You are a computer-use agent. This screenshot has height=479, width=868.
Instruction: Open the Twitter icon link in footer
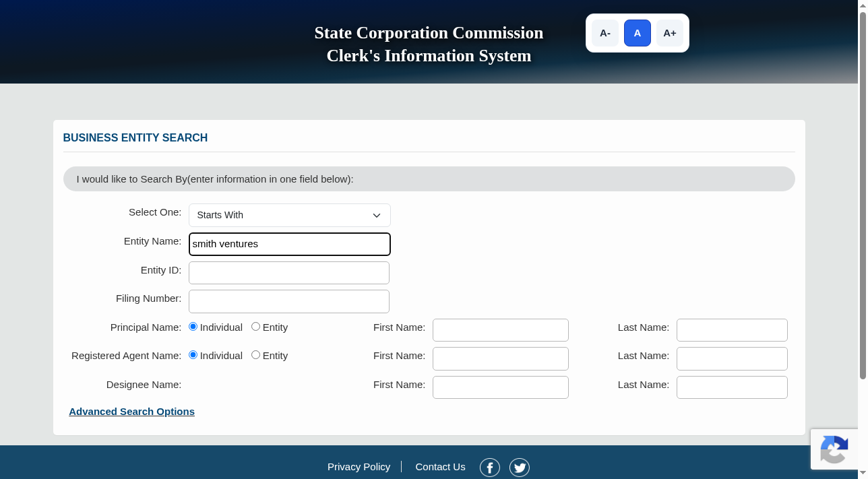(520, 468)
